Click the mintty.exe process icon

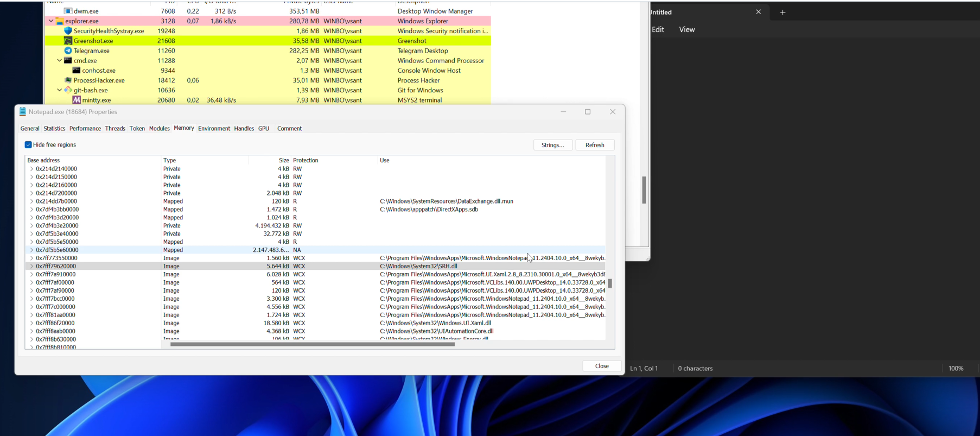tap(77, 100)
